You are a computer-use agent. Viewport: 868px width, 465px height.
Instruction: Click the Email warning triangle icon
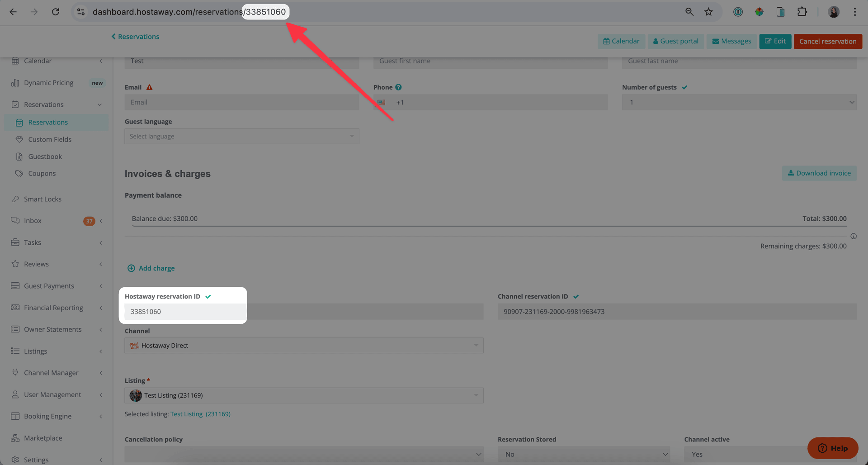[149, 87]
